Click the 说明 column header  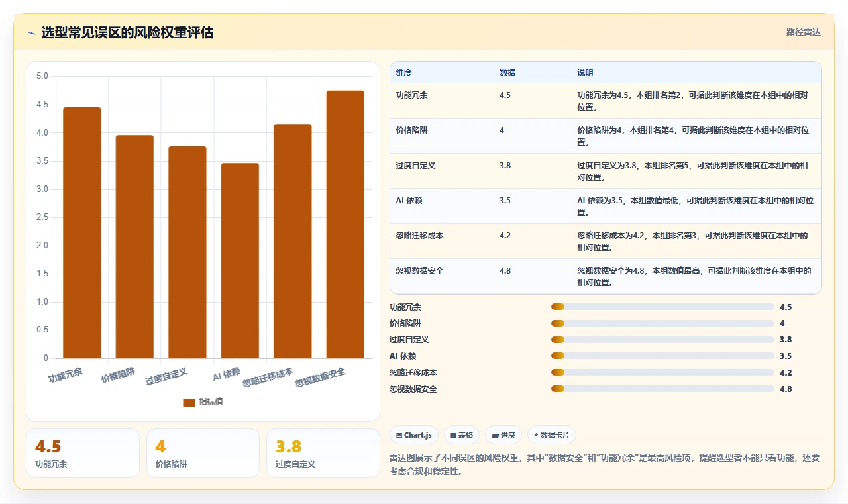click(x=586, y=72)
